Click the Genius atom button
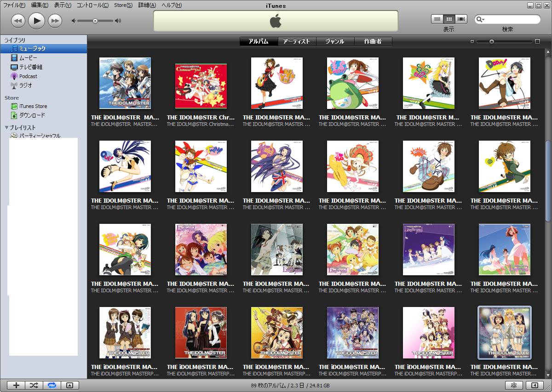 [x=514, y=386]
